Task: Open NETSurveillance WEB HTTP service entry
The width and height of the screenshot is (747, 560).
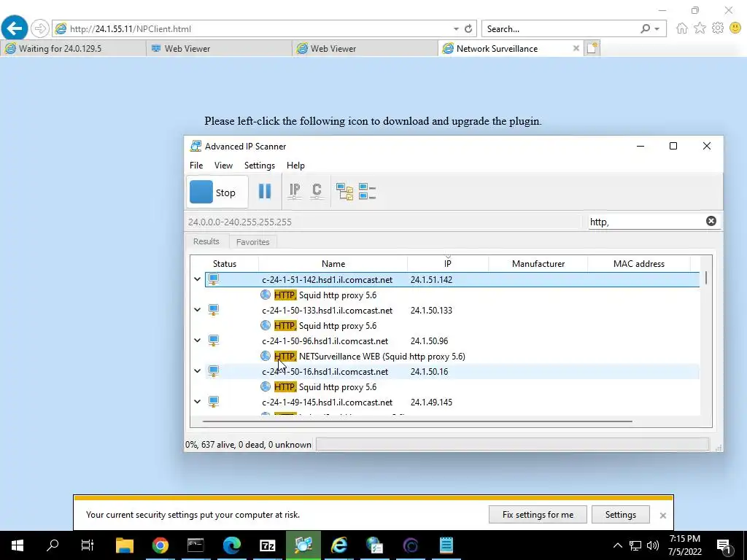Action: [370, 356]
